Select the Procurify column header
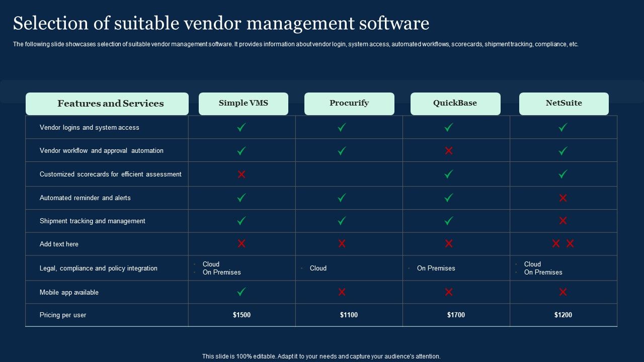This screenshot has width=644, height=362. (349, 103)
